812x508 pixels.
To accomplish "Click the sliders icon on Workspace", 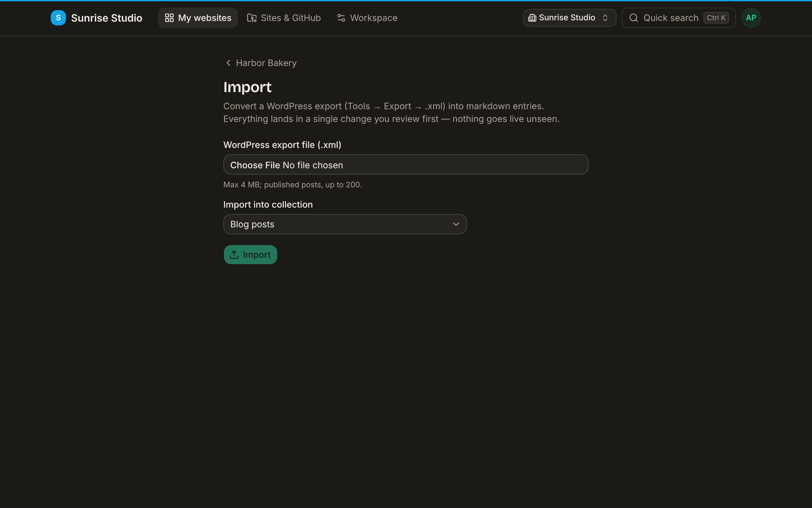I will pyautogui.click(x=341, y=18).
